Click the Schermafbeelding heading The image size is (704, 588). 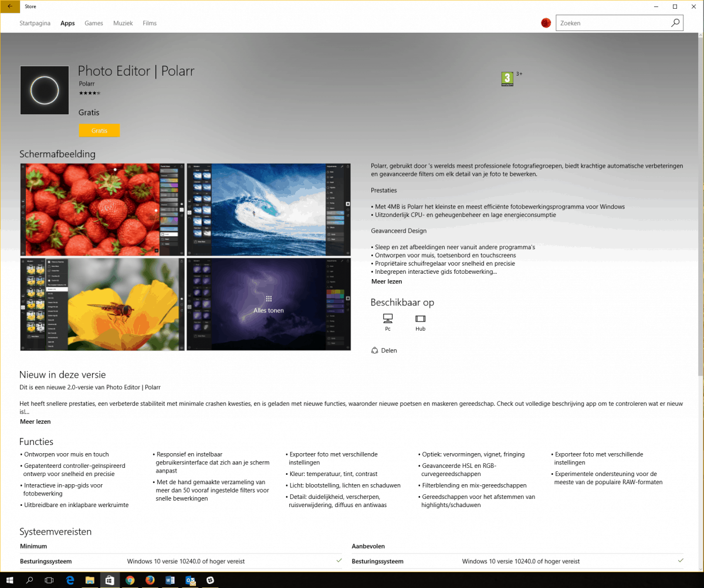57,154
